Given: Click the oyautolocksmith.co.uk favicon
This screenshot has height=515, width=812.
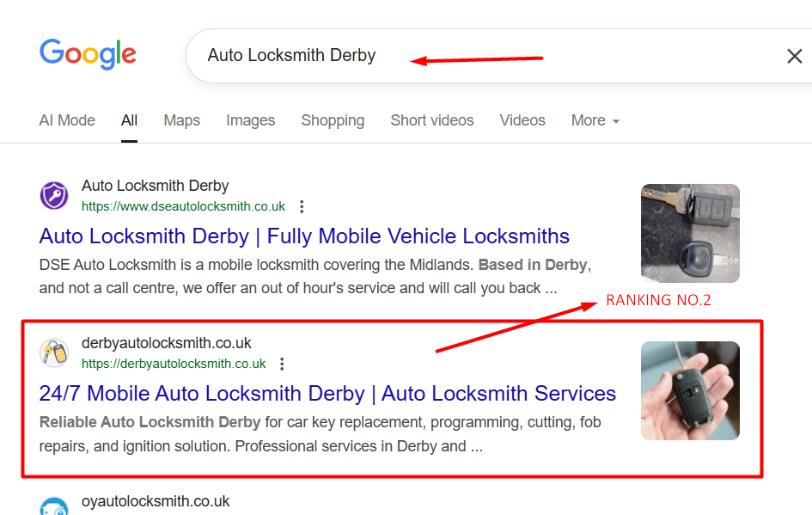Looking at the screenshot, I should [x=54, y=507].
